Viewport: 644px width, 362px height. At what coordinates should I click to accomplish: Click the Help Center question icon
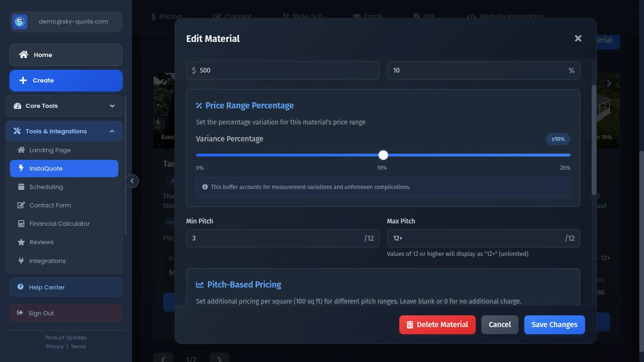pyautogui.click(x=21, y=287)
